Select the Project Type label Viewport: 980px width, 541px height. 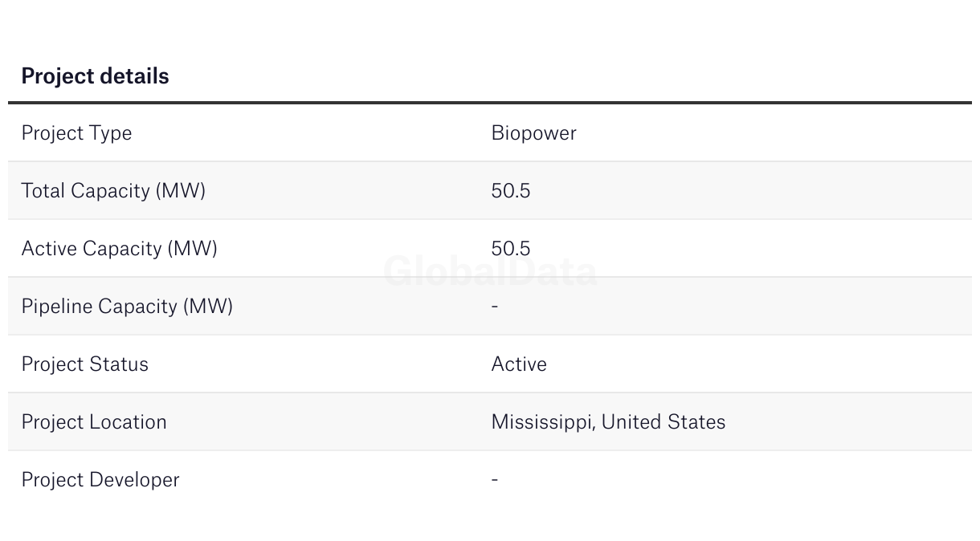(x=76, y=133)
